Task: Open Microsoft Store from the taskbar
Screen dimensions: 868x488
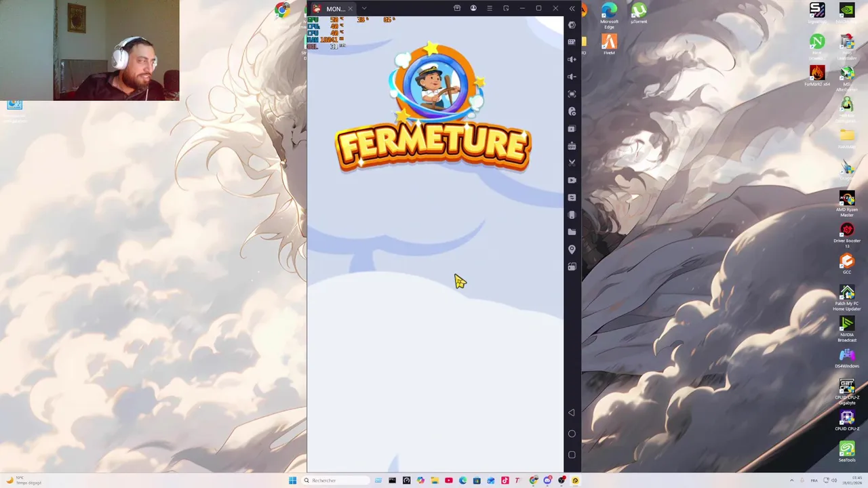Action: [x=477, y=481]
